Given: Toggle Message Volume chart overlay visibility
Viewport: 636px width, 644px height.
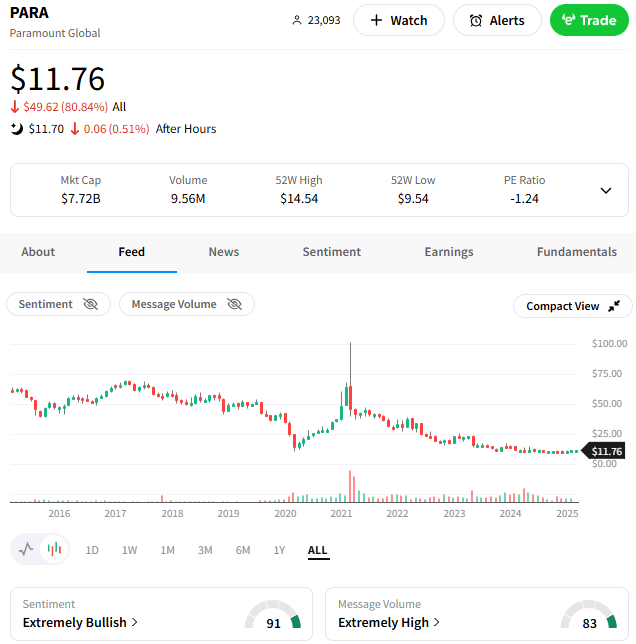Looking at the screenshot, I should (x=187, y=304).
